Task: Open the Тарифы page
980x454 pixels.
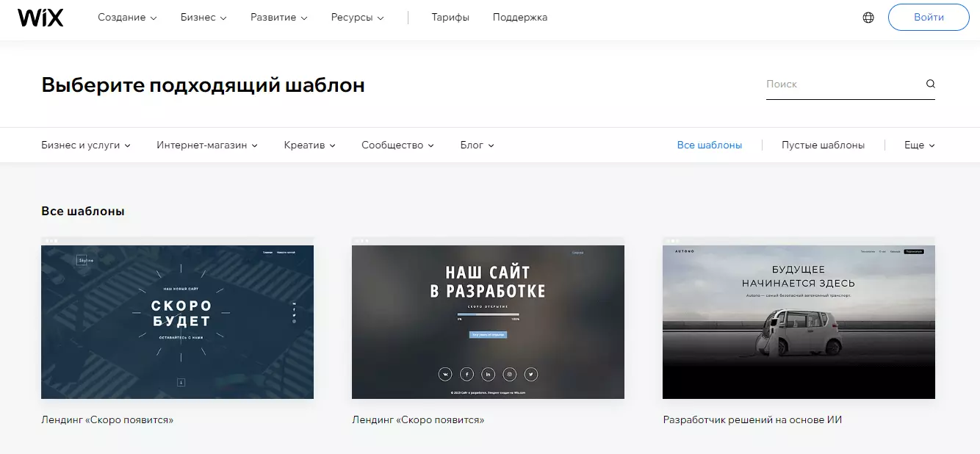Action: (x=450, y=18)
